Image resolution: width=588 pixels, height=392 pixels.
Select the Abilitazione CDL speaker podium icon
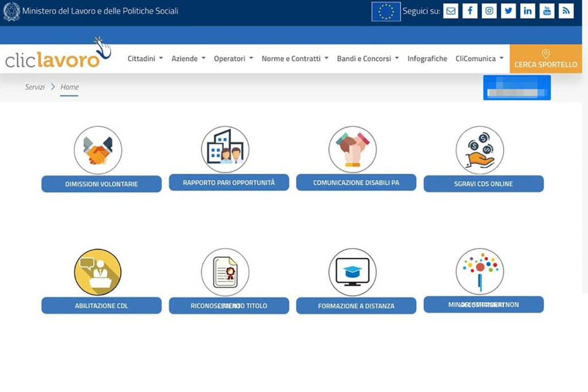click(98, 272)
